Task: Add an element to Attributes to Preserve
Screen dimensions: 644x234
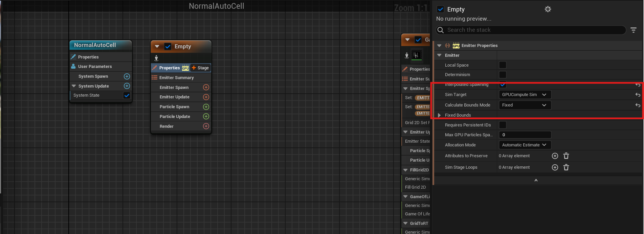Action: click(x=555, y=156)
